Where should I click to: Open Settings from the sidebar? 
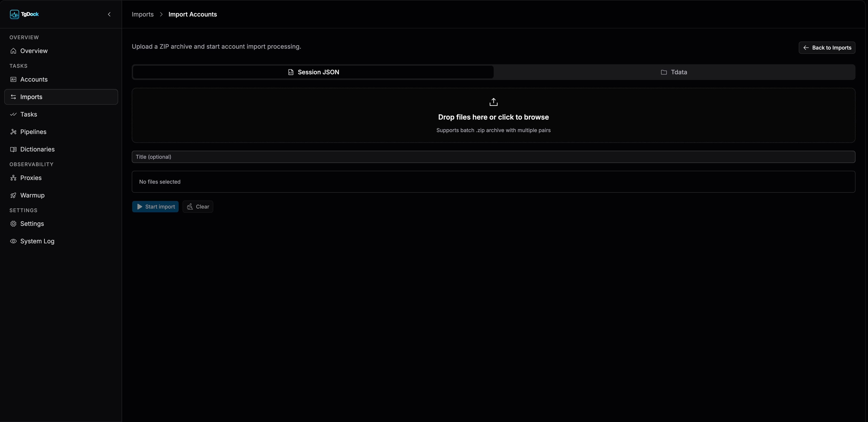[x=61, y=224]
